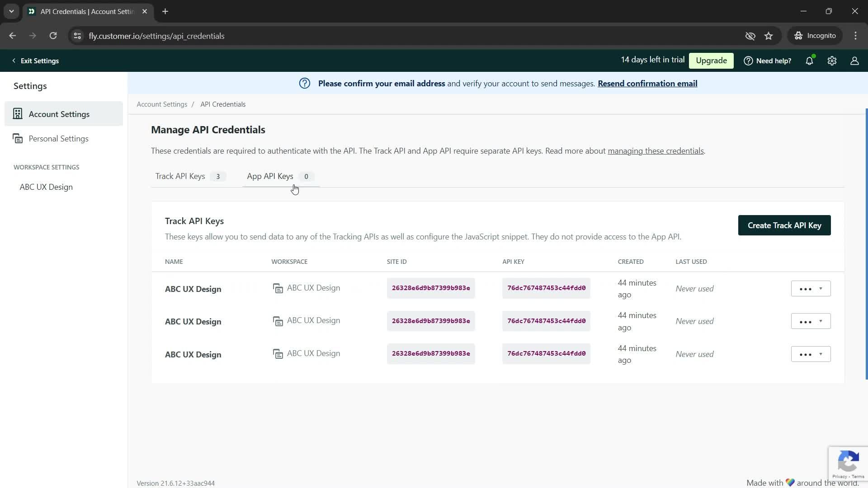Viewport: 868px width, 488px height.
Task: Open user profile icon
Action: [x=854, y=61]
